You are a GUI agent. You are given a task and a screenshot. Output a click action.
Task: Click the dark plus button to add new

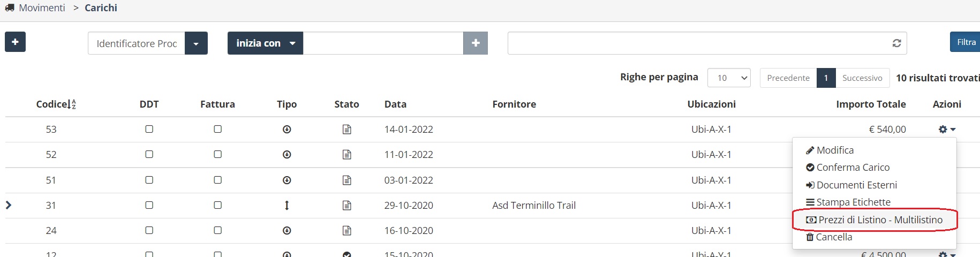coord(15,42)
